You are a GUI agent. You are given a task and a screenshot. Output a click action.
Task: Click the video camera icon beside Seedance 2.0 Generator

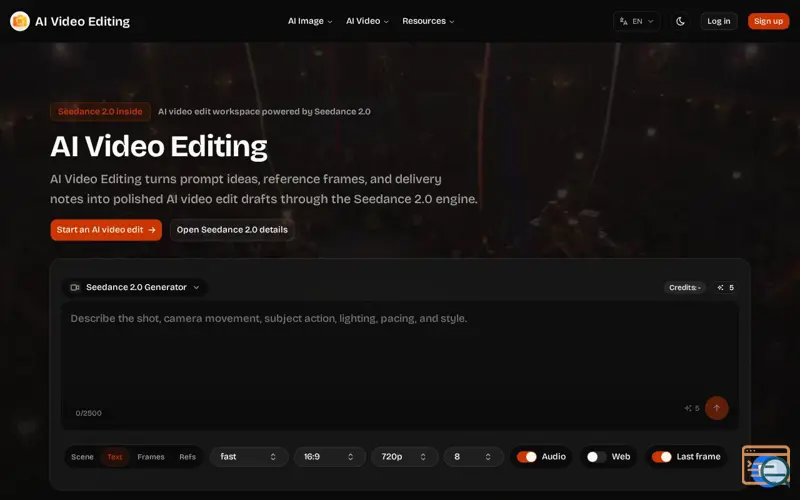click(x=75, y=287)
